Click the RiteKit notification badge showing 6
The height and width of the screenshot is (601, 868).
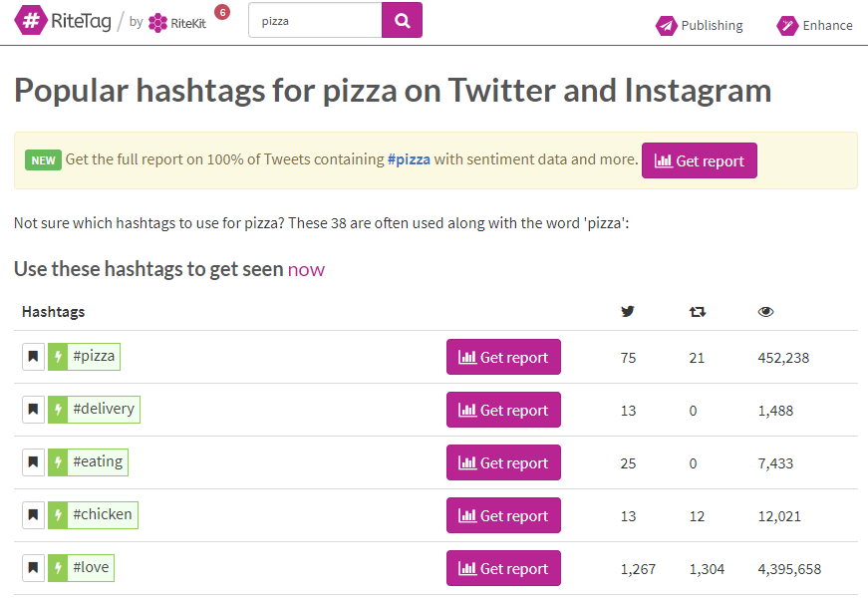coord(222,12)
